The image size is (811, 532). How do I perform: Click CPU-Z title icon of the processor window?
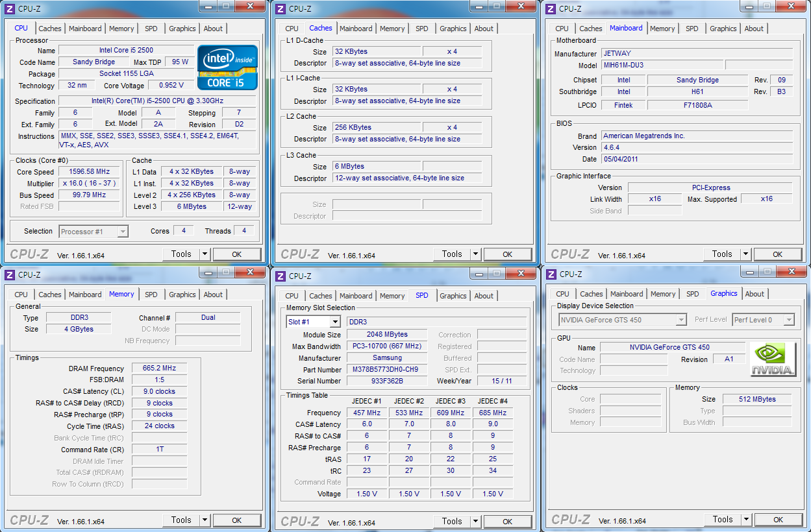click(10, 8)
